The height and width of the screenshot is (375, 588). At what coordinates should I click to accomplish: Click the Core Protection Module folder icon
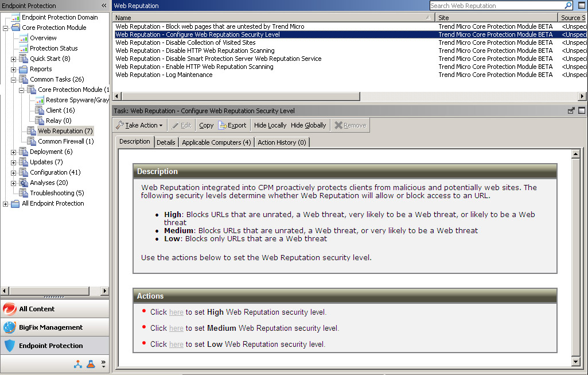point(15,28)
